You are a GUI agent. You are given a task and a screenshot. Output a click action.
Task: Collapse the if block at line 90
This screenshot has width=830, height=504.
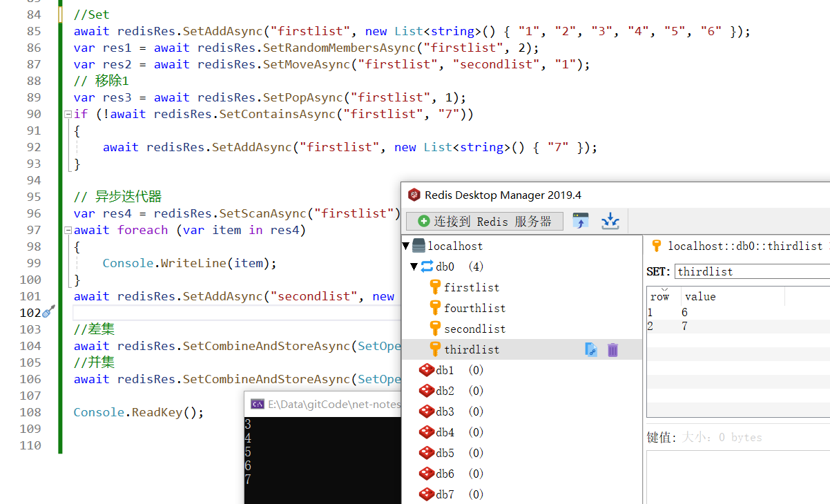coord(67,114)
